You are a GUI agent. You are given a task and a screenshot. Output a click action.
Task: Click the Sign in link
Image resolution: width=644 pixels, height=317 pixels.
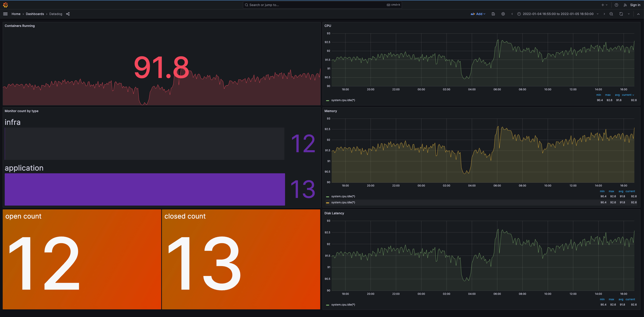pos(635,5)
